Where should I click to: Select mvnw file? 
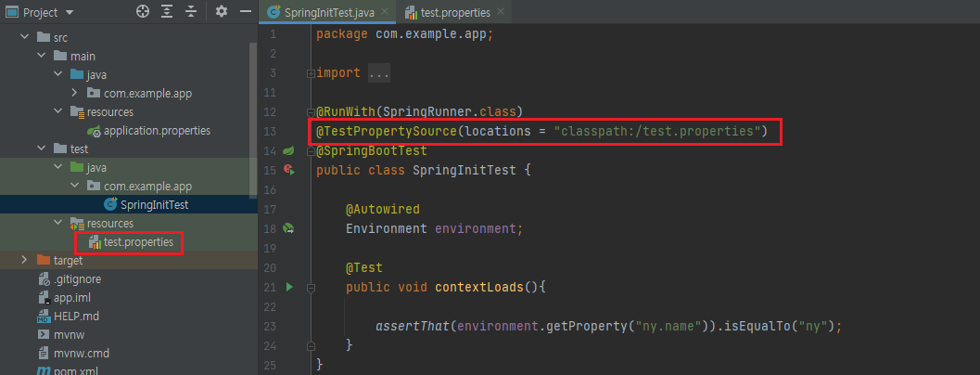click(68, 335)
